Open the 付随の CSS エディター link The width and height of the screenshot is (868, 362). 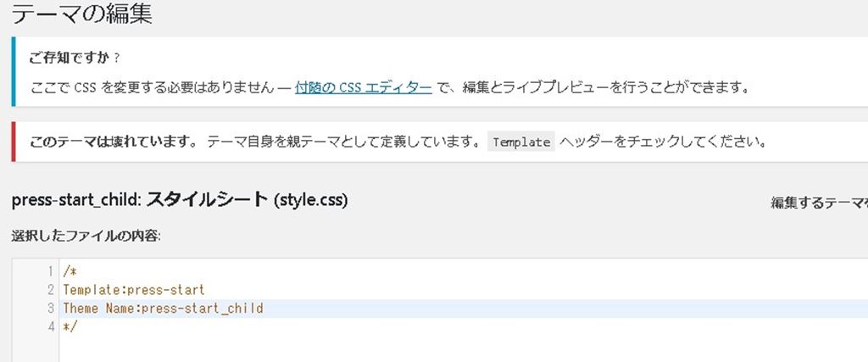tap(363, 87)
